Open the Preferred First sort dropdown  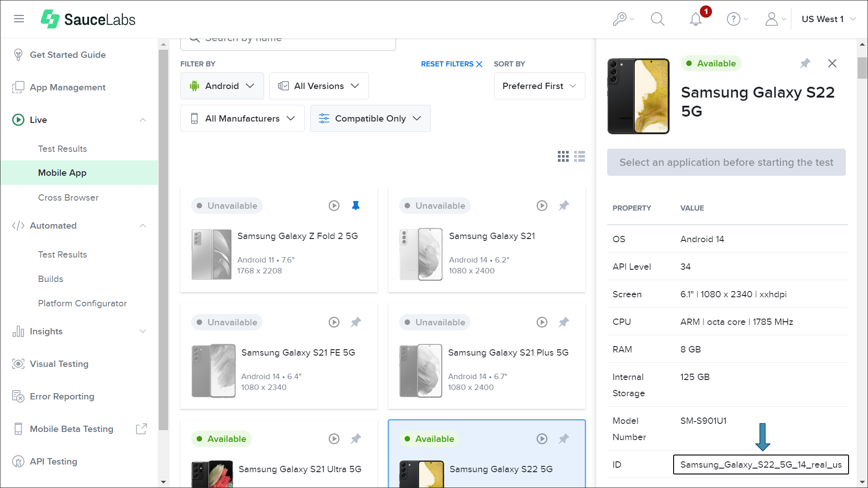[539, 86]
